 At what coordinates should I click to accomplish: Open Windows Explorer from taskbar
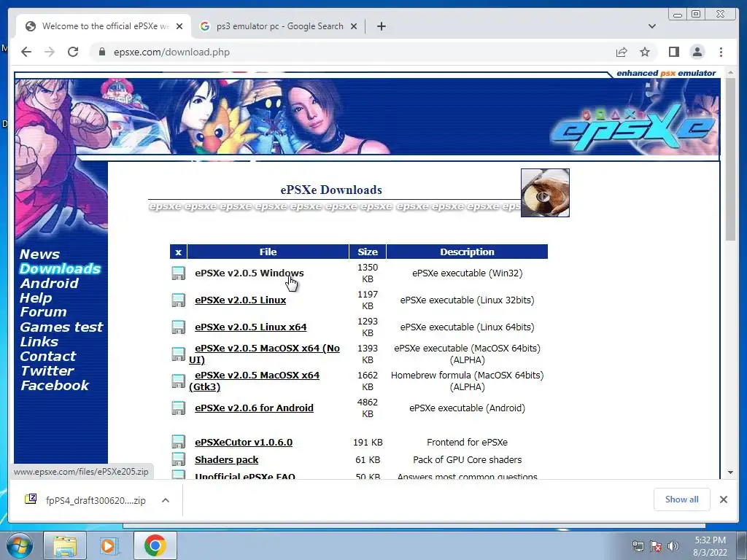point(64,545)
